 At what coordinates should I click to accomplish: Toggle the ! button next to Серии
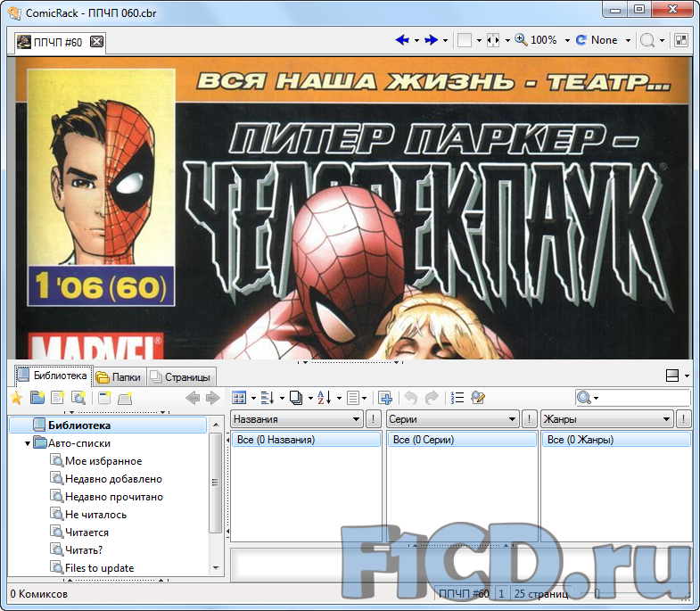(x=530, y=419)
